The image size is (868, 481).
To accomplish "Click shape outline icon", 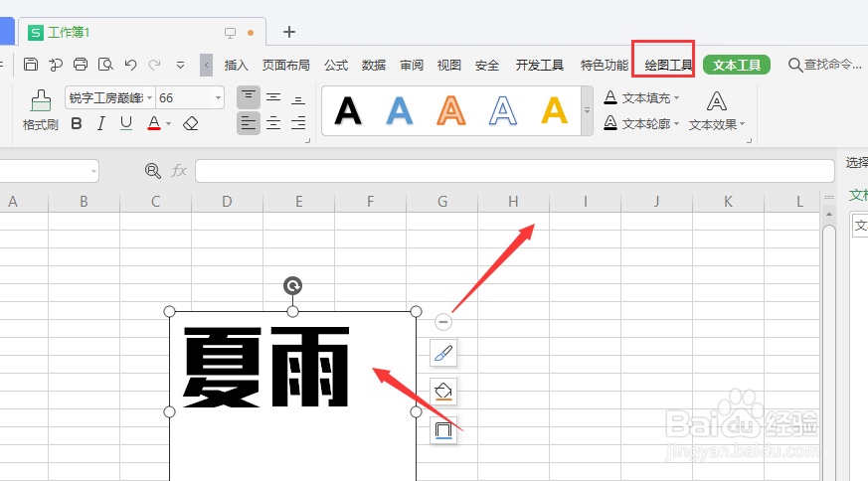I will pos(443,430).
